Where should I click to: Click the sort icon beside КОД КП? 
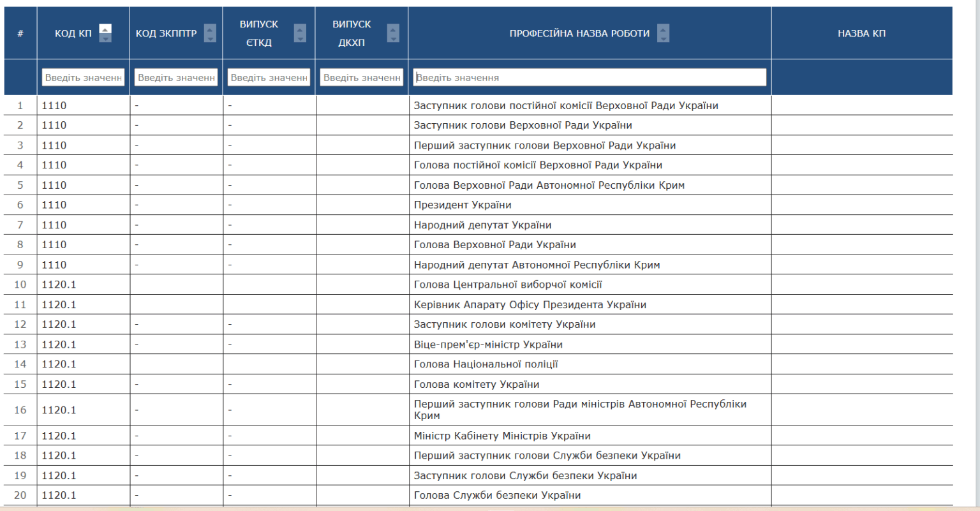tap(105, 33)
